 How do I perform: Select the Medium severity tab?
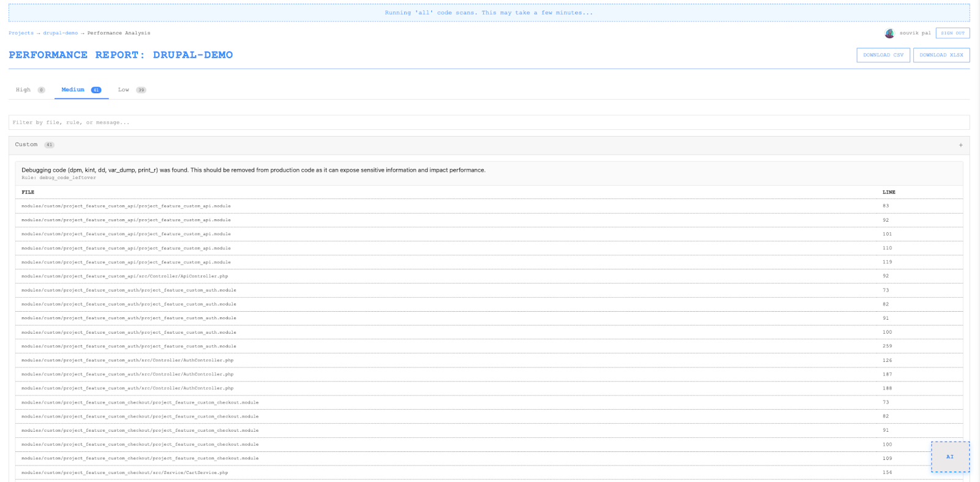pyautogui.click(x=81, y=90)
